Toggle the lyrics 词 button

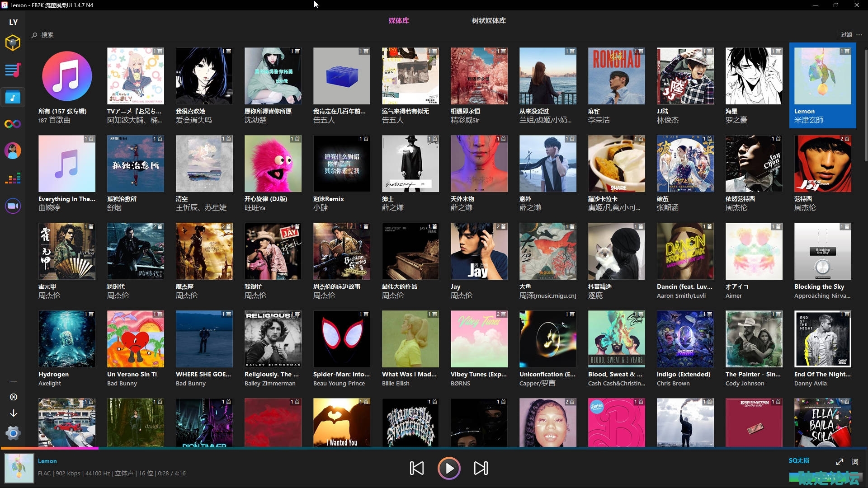click(x=855, y=462)
